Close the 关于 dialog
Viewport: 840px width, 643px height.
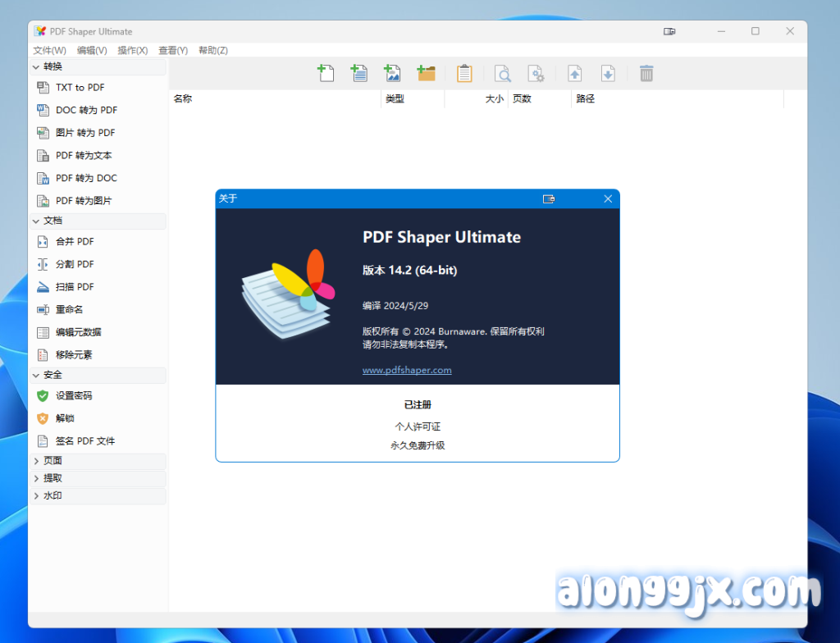point(608,198)
